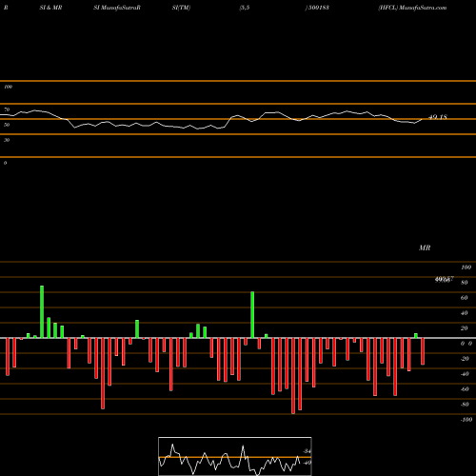Click the '60' label on the MR axis
Image resolution: width=476 pixels, height=476 pixels.
tap(465, 298)
